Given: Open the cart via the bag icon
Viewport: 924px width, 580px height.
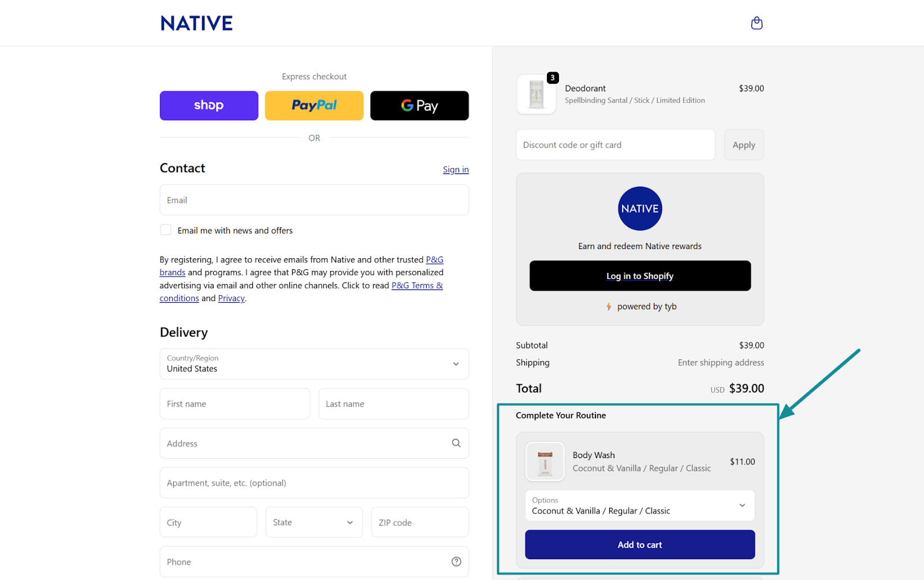Looking at the screenshot, I should [757, 23].
